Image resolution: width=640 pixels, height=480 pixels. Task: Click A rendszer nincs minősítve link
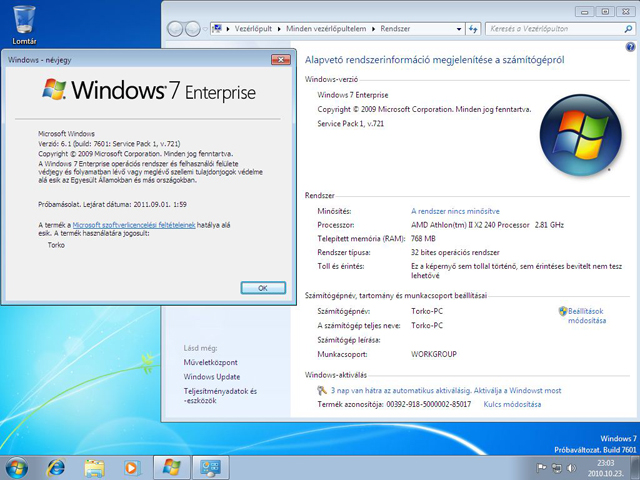tap(455, 211)
